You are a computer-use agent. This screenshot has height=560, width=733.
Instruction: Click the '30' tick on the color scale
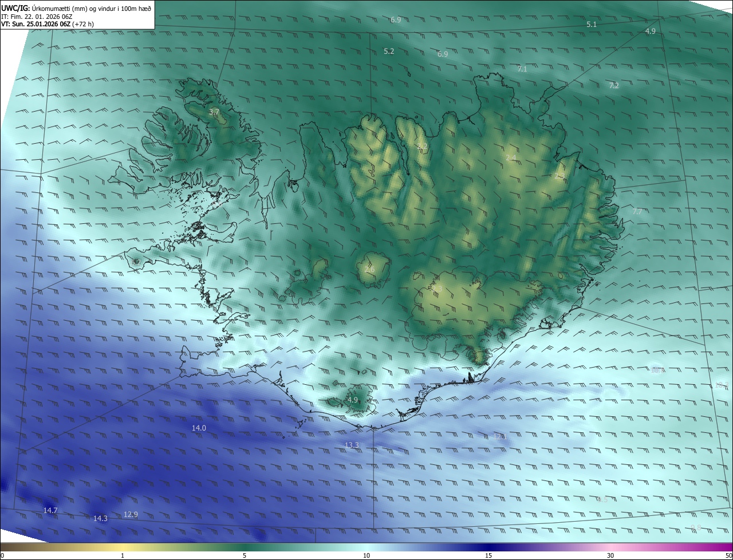610,555
